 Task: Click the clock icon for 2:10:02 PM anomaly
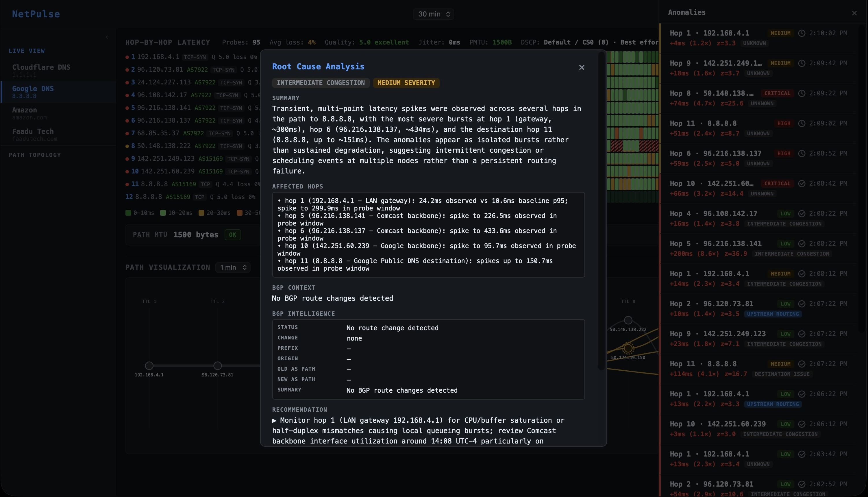click(802, 33)
